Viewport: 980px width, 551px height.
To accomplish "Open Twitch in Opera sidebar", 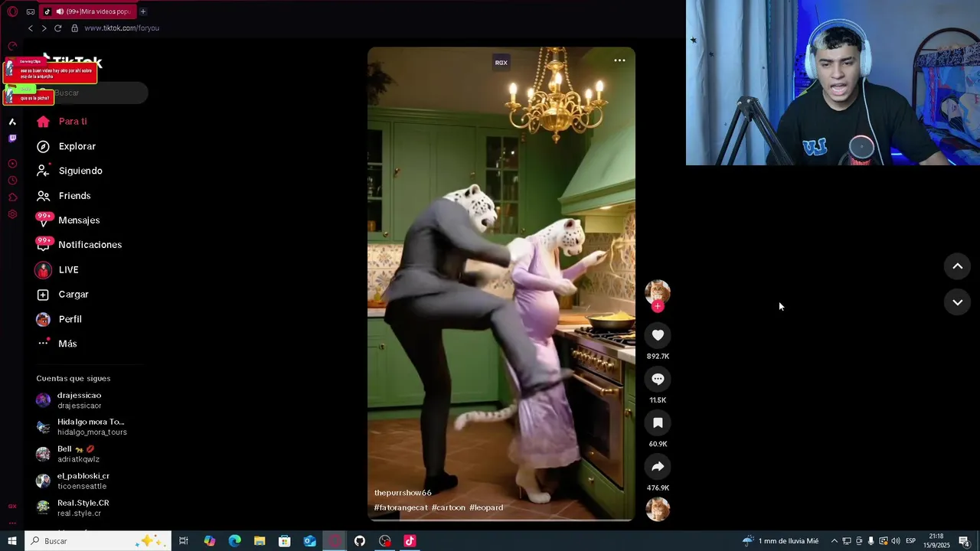I will coord(12,139).
